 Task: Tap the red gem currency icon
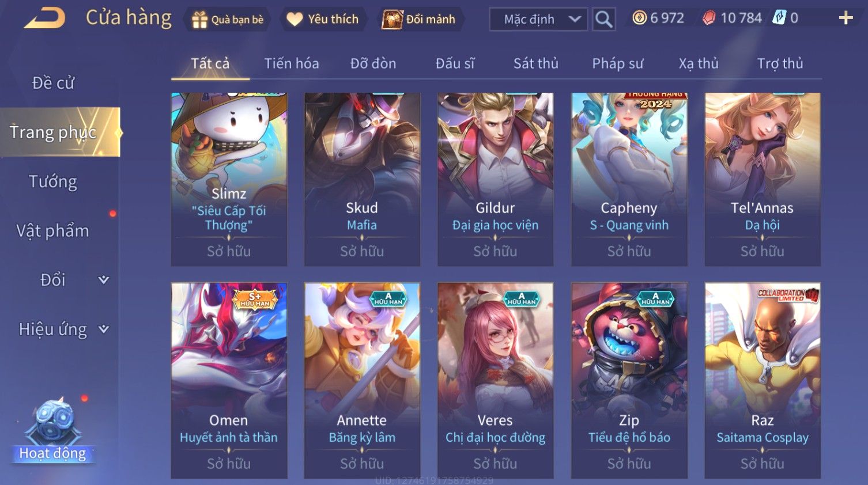click(x=709, y=18)
